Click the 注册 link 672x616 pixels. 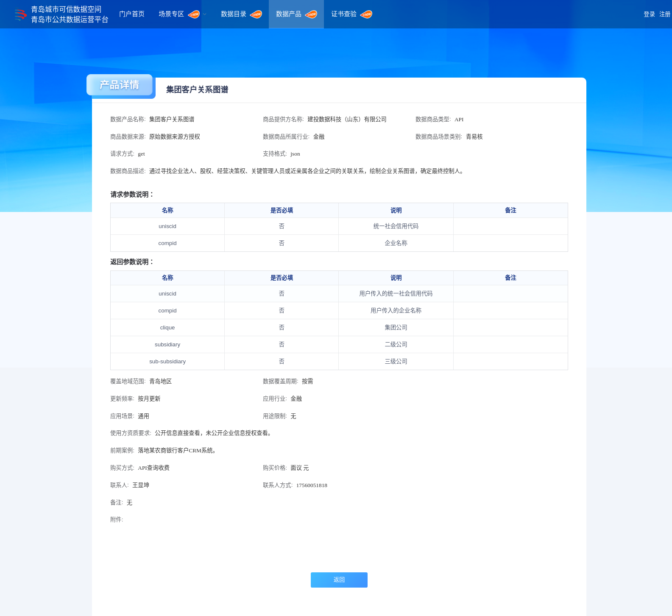(x=665, y=14)
